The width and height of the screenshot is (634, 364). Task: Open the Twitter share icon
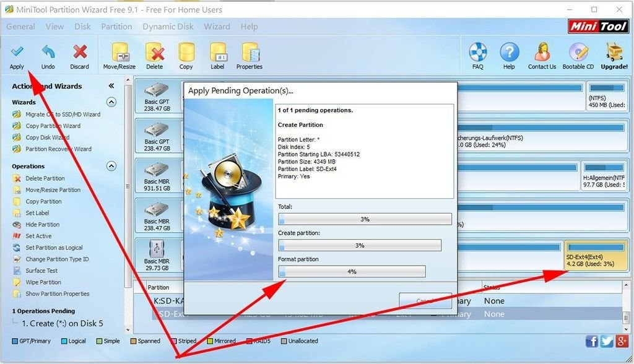pos(607,341)
